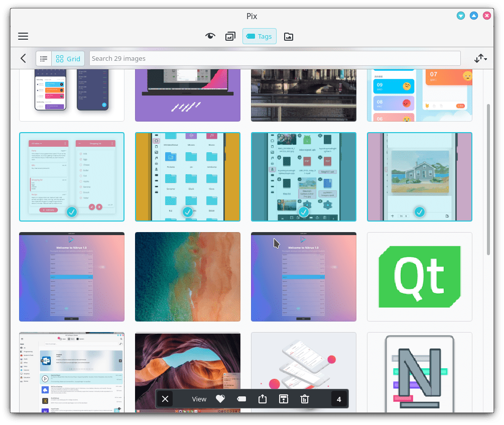The image size is (504, 425).
Task: Tag the selected images
Action: (x=241, y=399)
